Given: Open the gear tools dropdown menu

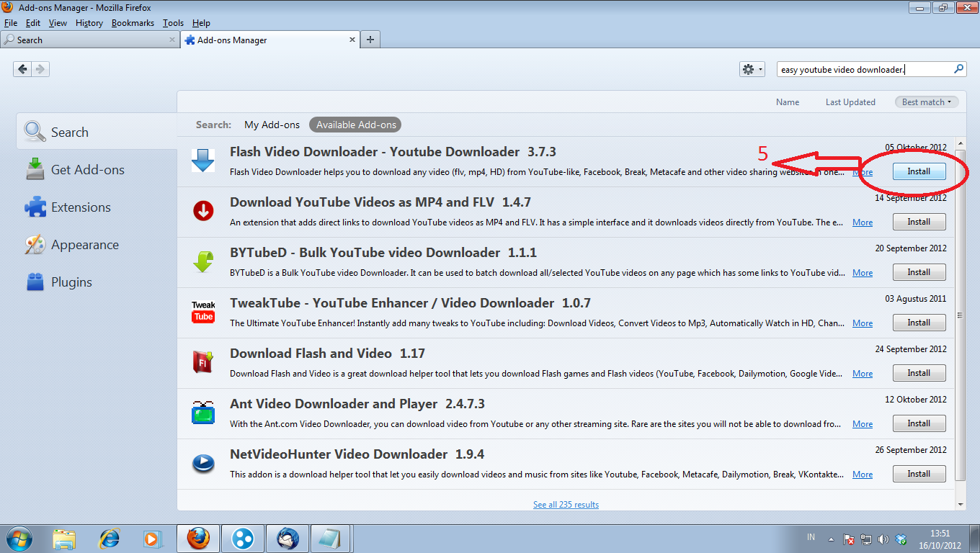Looking at the screenshot, I should (x=752, y=69).
